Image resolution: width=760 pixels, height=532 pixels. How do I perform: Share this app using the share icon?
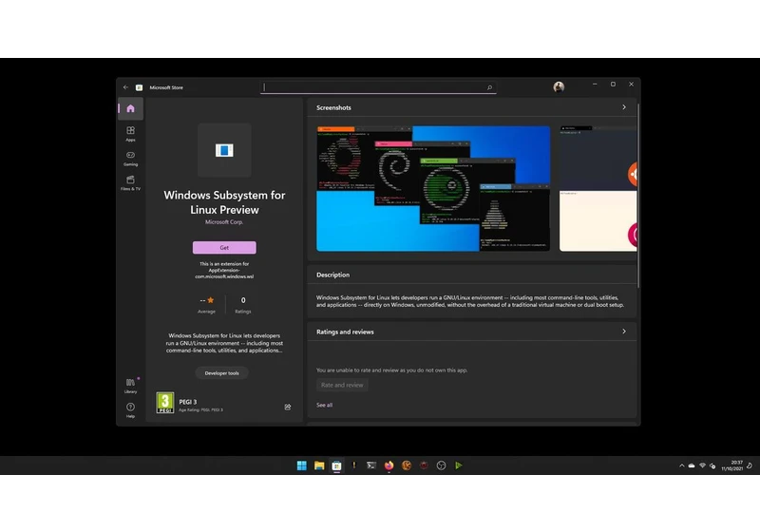click(288, 407)
